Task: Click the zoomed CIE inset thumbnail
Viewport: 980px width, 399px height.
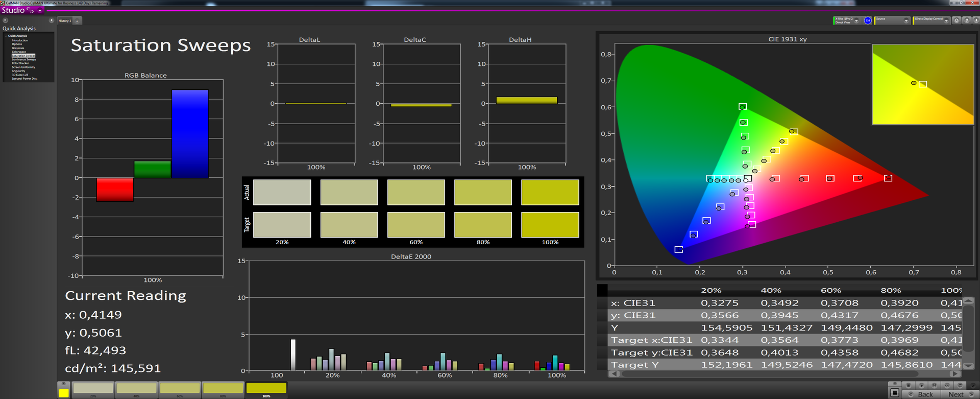Action: (923, 84)
